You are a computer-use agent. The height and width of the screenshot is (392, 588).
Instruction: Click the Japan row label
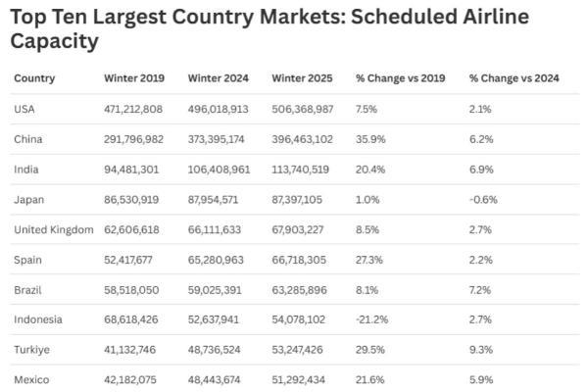coord(28,199)
